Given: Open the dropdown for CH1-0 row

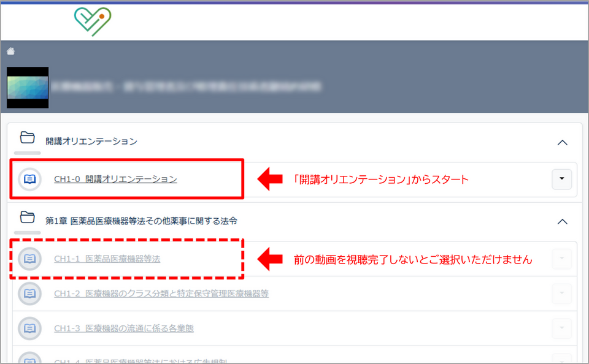Looking at the screenshot, I should (x=562, y=179).
